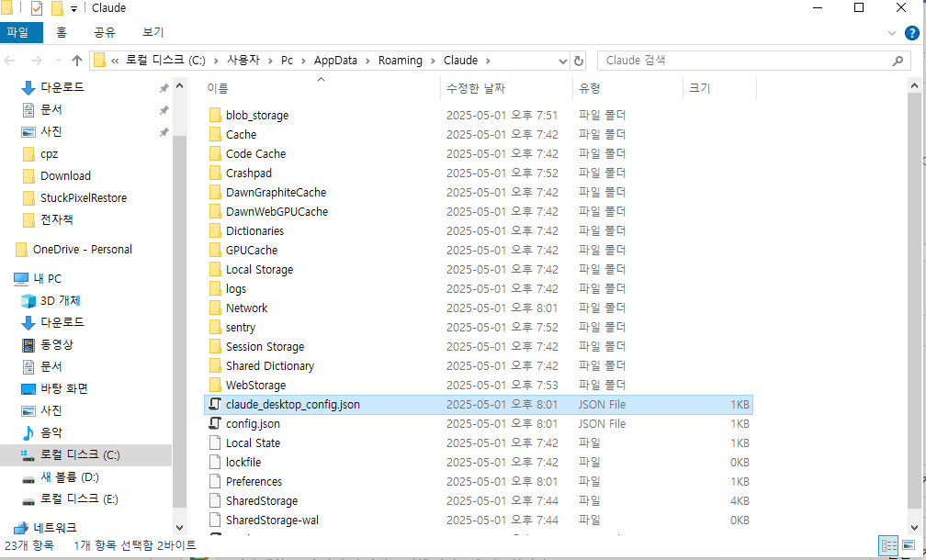The image size is (926, 560).
Task: Click Roaming in address path
Action: tap(401, 61)
